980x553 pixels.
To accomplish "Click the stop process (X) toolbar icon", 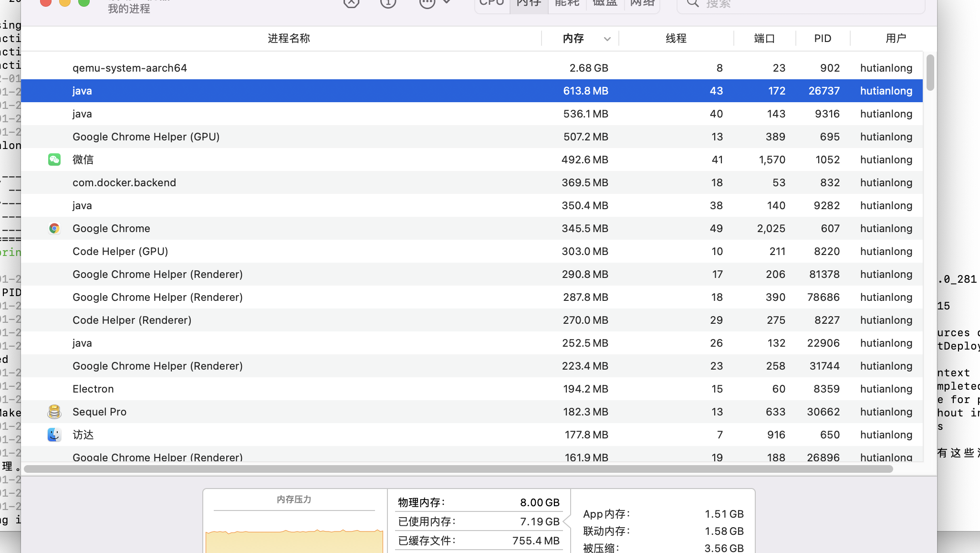I will point(352,4).
